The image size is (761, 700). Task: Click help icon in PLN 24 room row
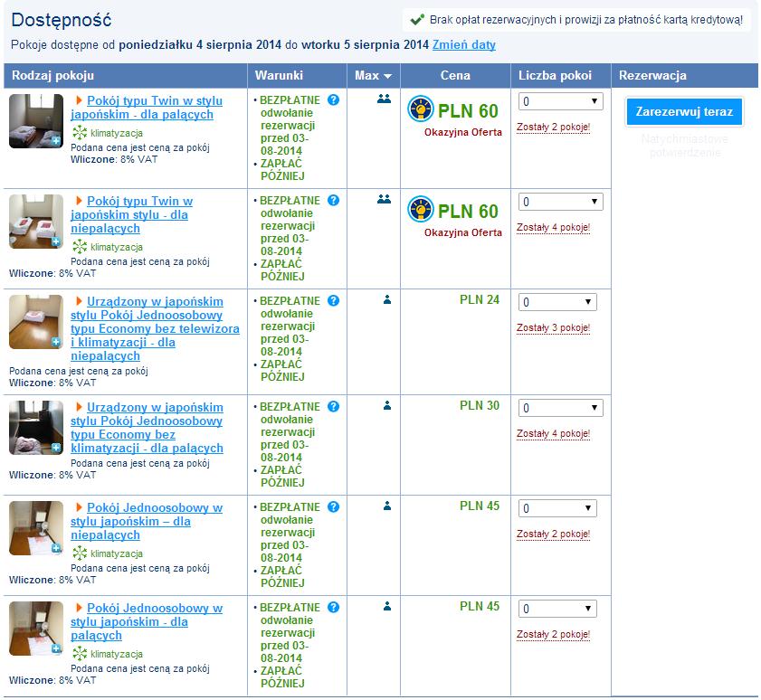(x=333, y=301)
